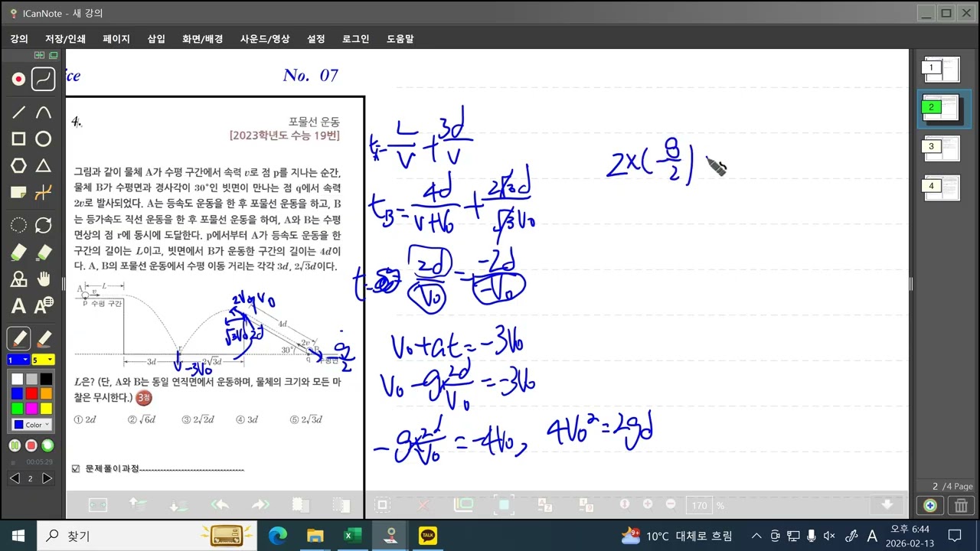Click the zoom in plus icon
Image resolution: width=980 pixels, height=551 pixels.
648,504
